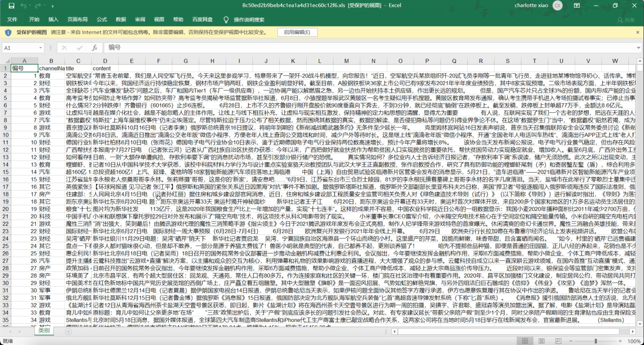Open the Customize Quick Access Toolbar dropdown
Viewport: 644px width, 345px height.
[x=52, y=6]
